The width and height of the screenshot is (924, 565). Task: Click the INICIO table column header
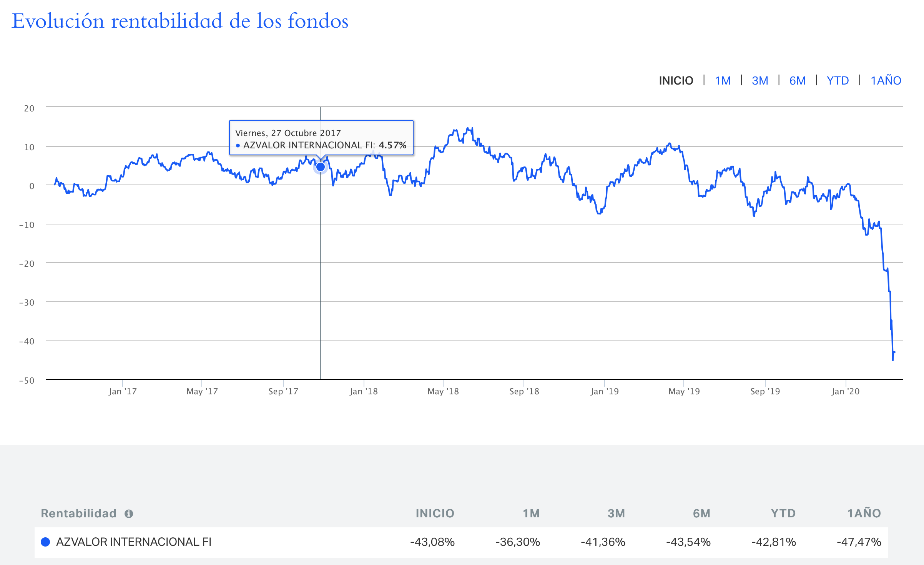tap(435, 513)
